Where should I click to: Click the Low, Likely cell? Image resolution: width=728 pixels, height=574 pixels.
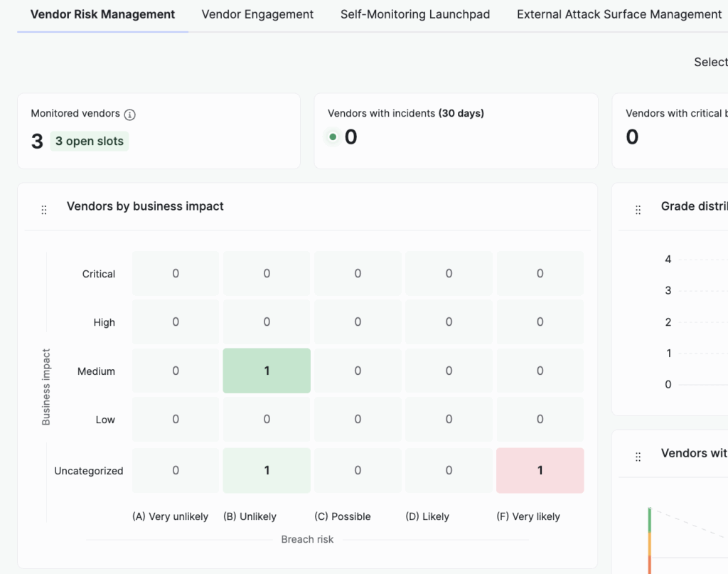click(x=449, y=419)
